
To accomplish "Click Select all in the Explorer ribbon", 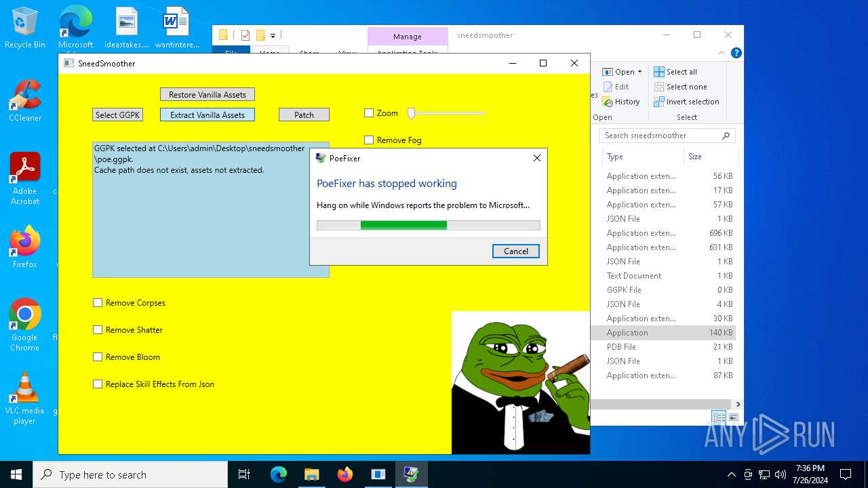I will [675, 72].
